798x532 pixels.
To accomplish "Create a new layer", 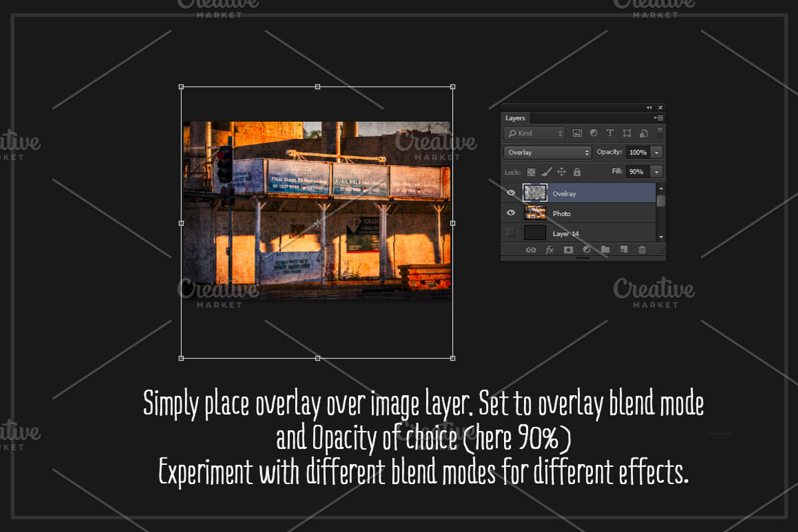I will pyautogui.click(x=624, y=250).
